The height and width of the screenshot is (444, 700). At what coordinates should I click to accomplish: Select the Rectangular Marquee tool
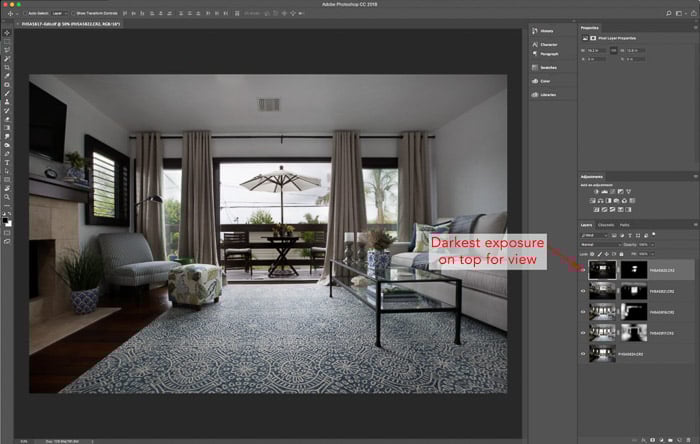(x=7, y=41)
